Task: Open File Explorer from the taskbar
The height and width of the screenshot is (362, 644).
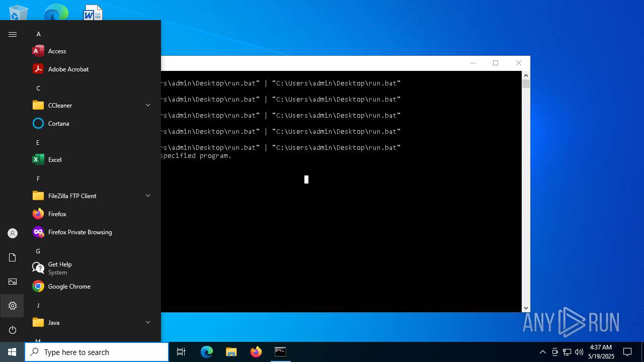Action: pyautogui.click(x=231, y=352)
